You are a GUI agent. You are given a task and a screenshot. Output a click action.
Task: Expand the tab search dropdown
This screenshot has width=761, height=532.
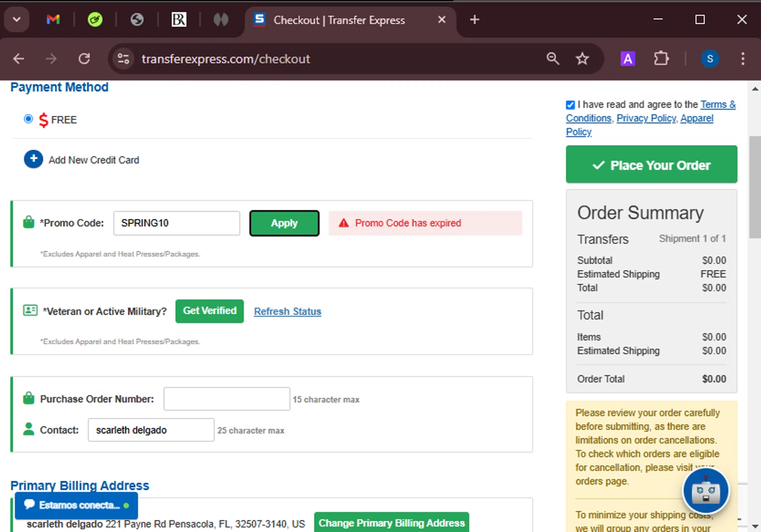tap(17, 20)
